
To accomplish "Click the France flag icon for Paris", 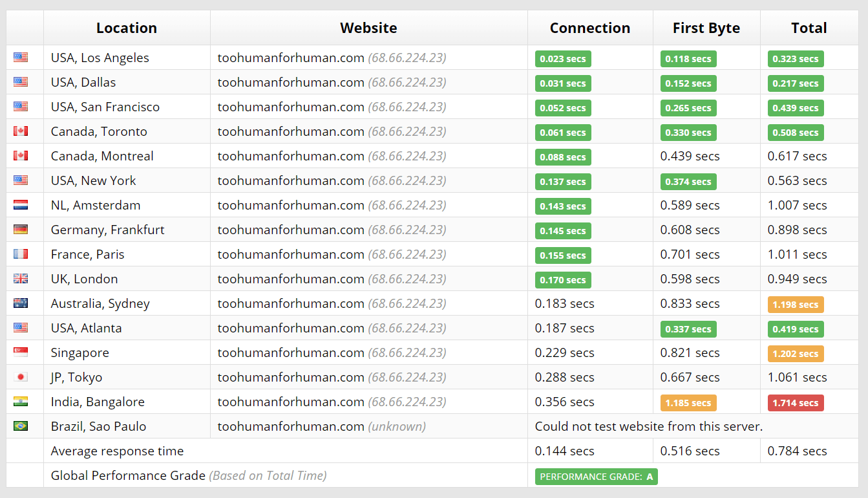I will click(x=21, y=254).
